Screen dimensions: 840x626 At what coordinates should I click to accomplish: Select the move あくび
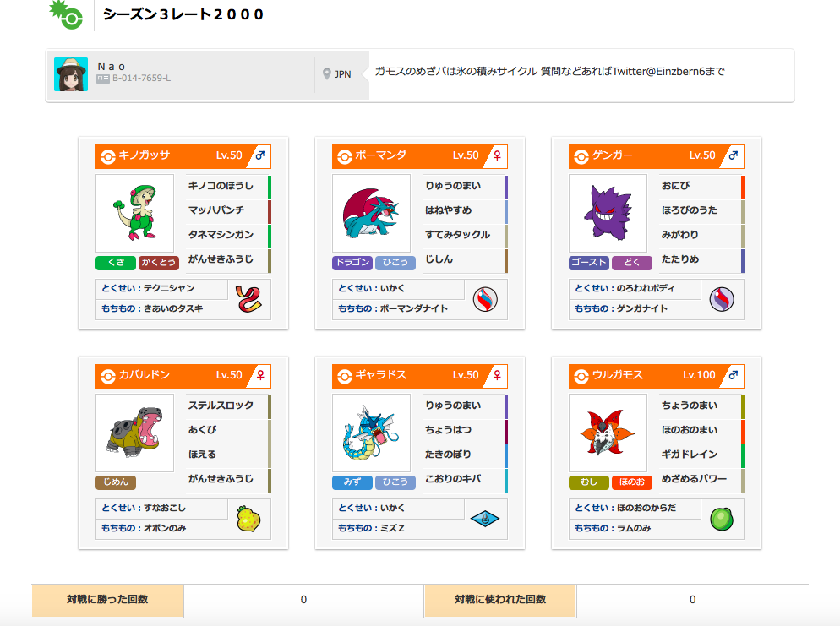pyautogui.click(x=228, y=430)
